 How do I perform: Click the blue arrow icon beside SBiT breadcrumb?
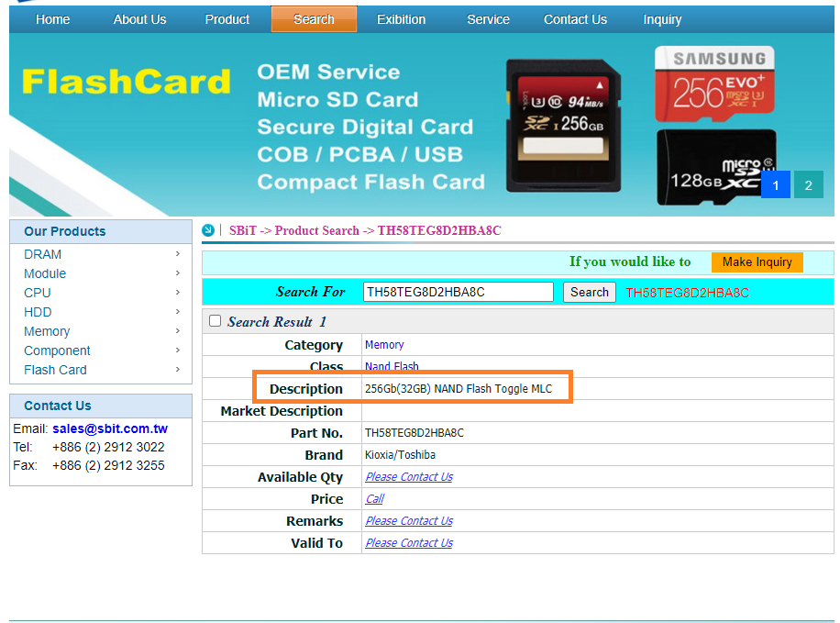(x=208, y=230)
